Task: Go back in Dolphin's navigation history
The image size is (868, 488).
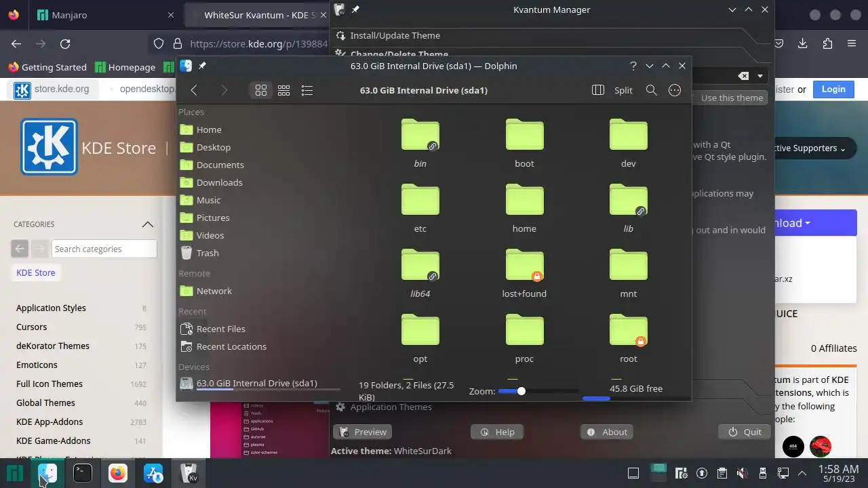Action: tap(194, 90)
